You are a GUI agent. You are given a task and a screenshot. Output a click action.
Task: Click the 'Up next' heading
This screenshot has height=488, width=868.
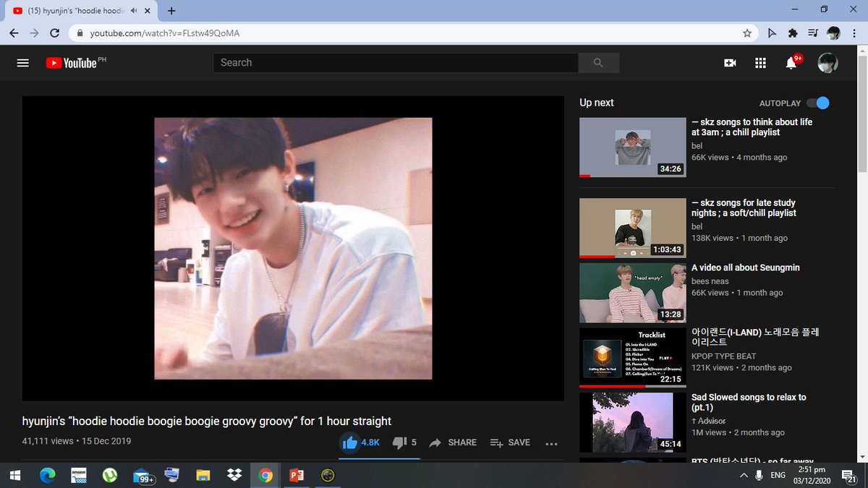(597, 103)
